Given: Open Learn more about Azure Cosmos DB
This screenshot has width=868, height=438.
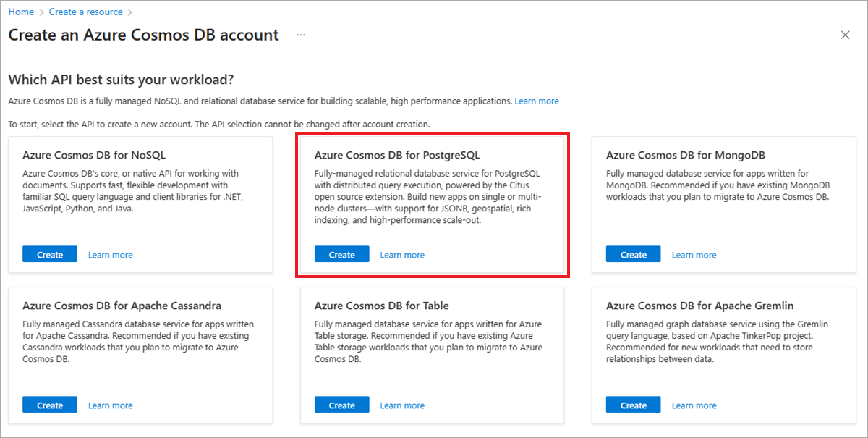Looking at the screenshot, I should [x=537, y=101].
